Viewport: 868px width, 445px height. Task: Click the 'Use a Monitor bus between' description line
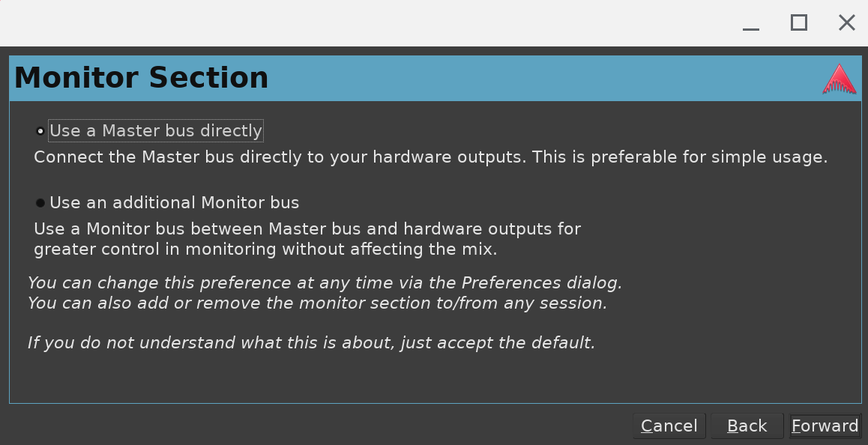click(307, 228)
